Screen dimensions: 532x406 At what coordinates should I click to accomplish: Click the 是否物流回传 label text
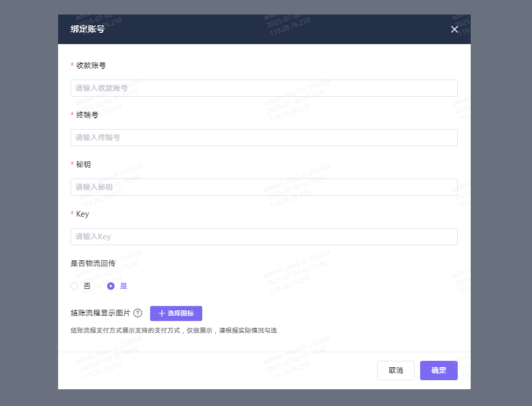93,263
